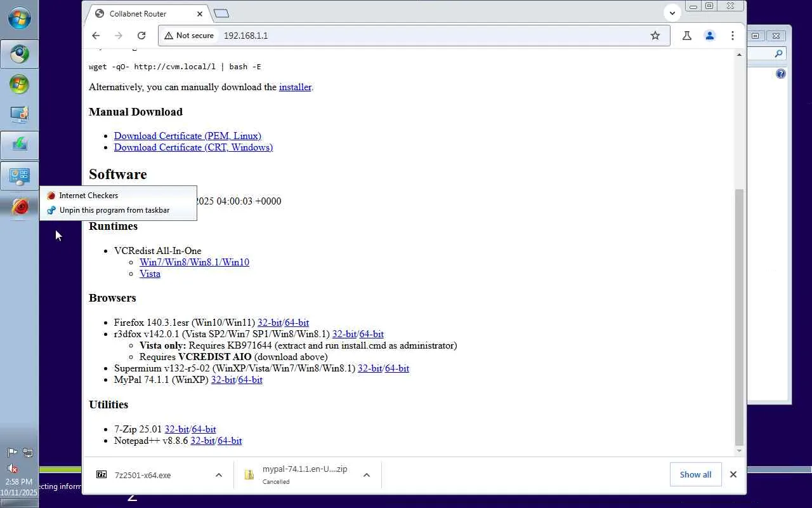812x508 pixels.
Task: Open the Control Panel taskbar icon
Action: click(x=19, y=176)
